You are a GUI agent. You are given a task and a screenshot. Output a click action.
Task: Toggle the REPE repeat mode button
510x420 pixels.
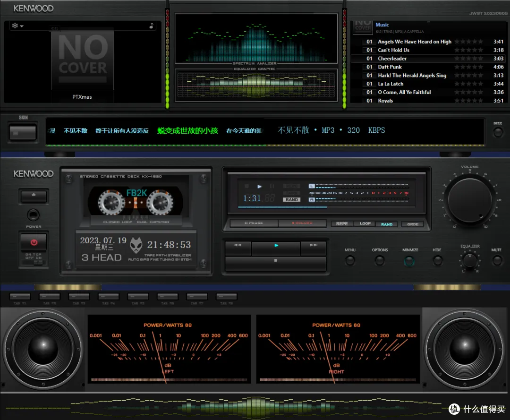pos(342,224)
